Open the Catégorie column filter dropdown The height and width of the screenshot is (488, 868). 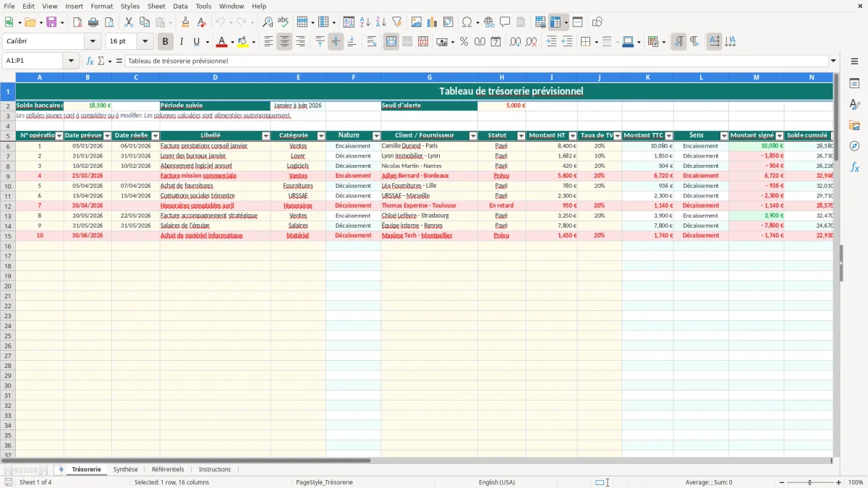click(x=321, y=136)
